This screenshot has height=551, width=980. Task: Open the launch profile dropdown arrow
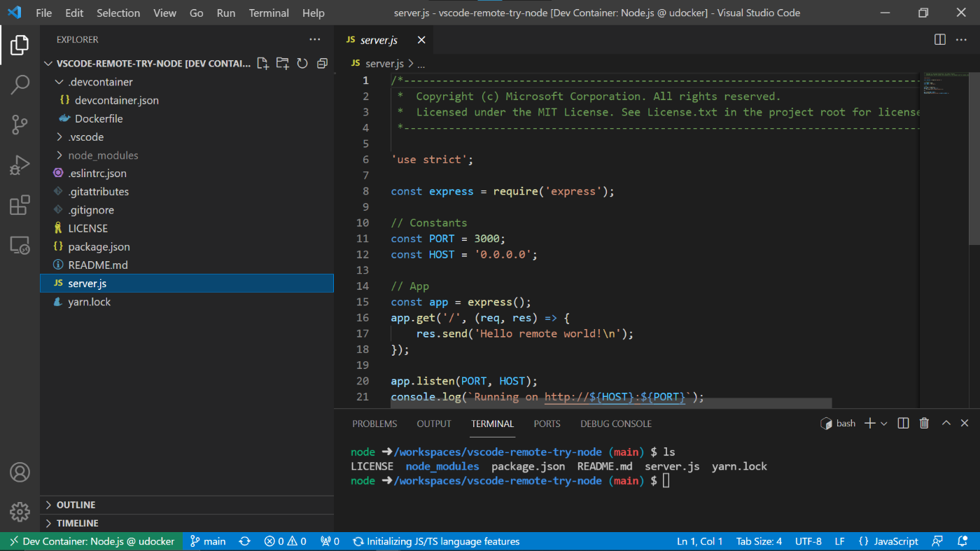point(884,424)
